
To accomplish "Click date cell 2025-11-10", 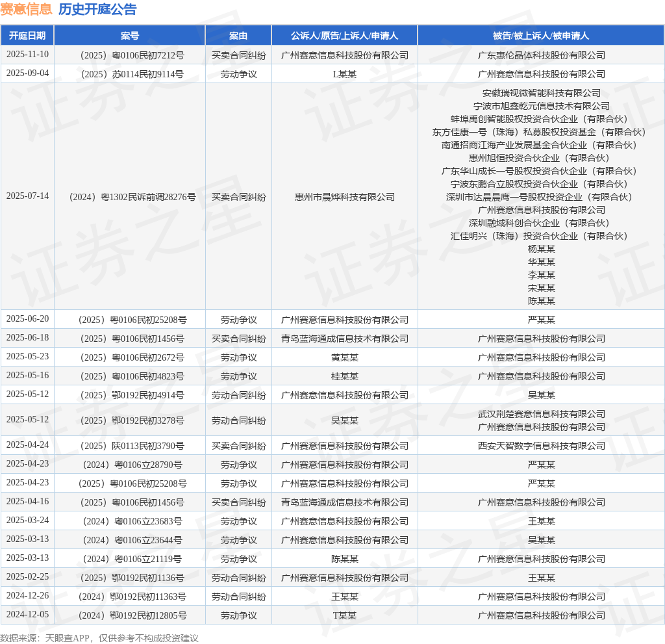I will tap(27, 55).
